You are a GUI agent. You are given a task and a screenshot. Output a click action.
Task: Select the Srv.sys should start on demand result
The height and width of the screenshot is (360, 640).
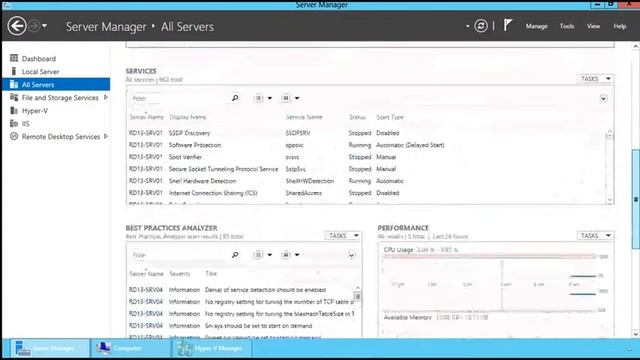pos(241,326)
